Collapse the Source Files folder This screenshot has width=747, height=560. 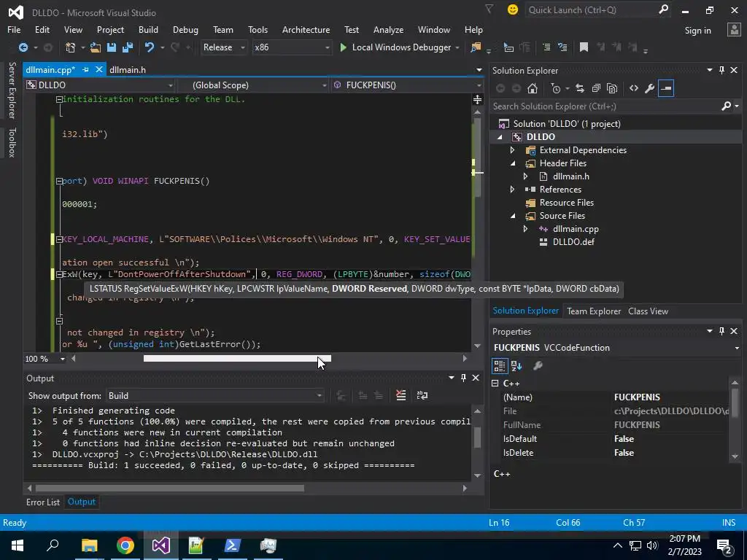click(x=513, y=216)
